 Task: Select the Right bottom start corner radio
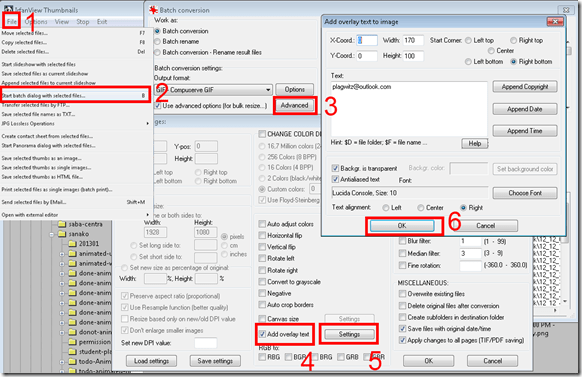(513, 62)
